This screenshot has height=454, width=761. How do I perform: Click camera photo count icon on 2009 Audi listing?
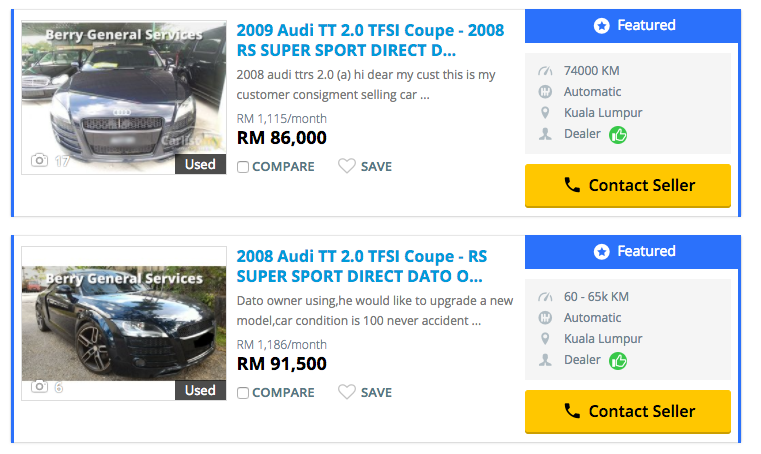[x=40, y=160]
